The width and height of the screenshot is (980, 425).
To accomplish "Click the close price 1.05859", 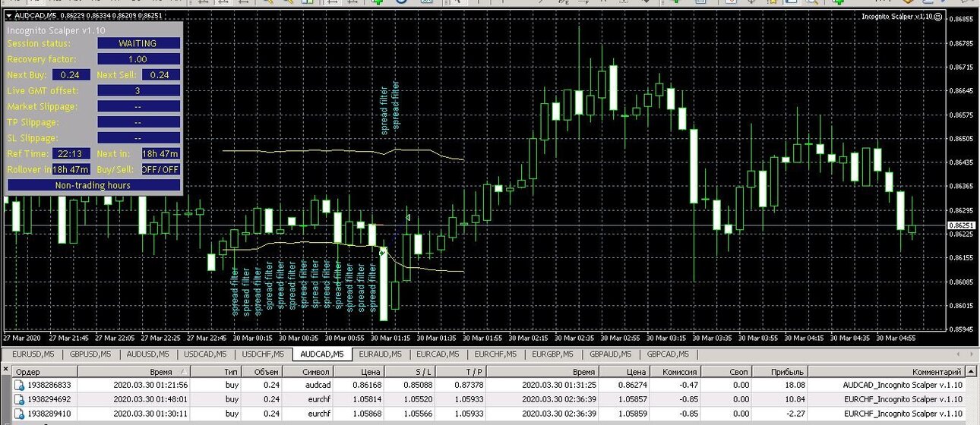I will coord(633,414).
